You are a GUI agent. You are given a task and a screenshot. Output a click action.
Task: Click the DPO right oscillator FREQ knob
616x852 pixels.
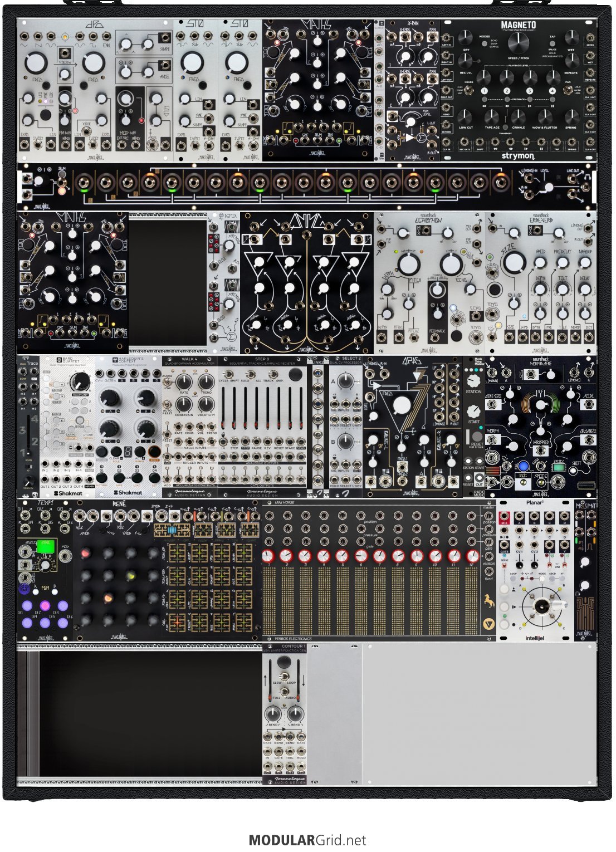click(94, 63)
